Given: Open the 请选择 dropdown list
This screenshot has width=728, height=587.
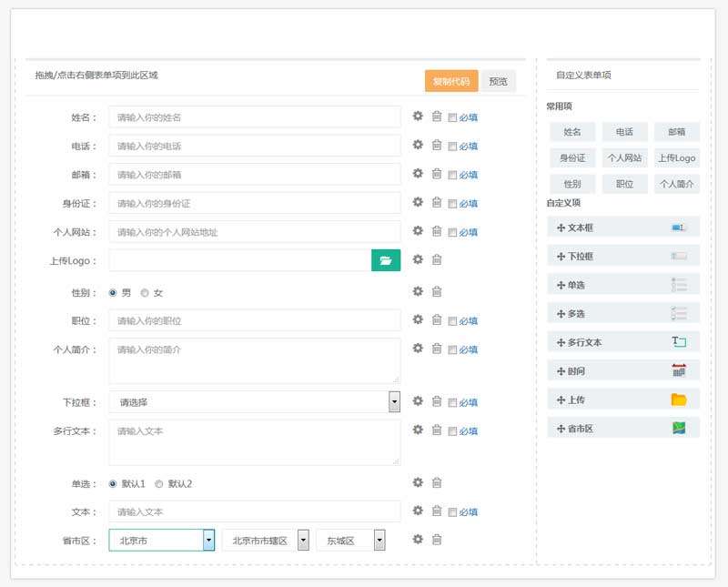Looking at the screenshot, I should [394, 401].
